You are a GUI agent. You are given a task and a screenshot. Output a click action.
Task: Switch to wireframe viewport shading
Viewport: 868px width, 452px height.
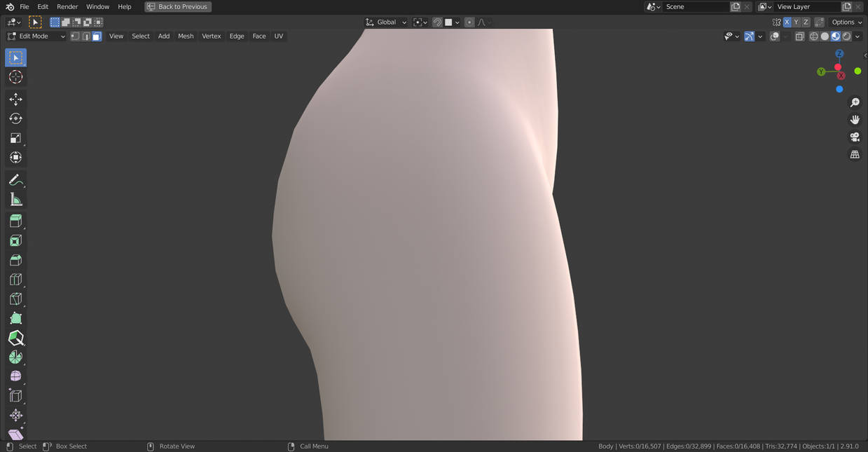814,36
